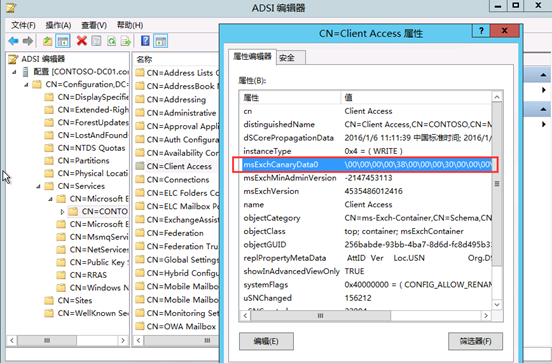
Task: Click the attribute list scroll down arrow
Action: (497, 305)
